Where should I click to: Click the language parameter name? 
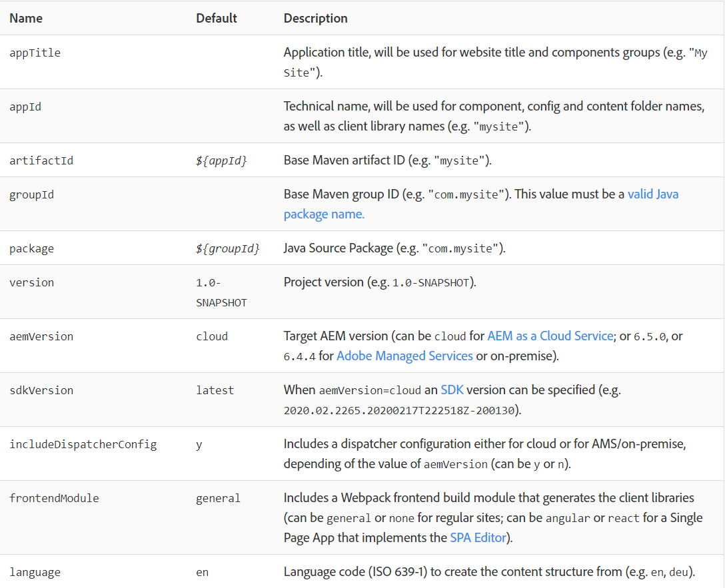coord(35,572)
